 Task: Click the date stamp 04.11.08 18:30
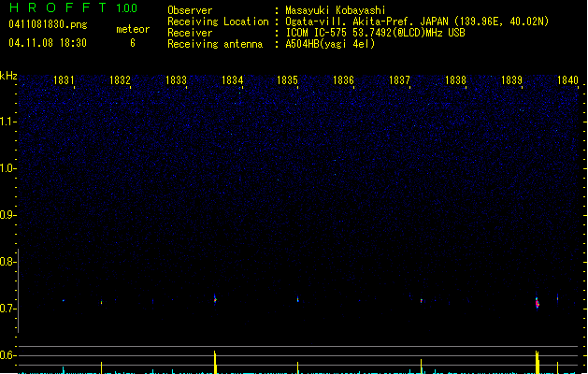(48, 43)
